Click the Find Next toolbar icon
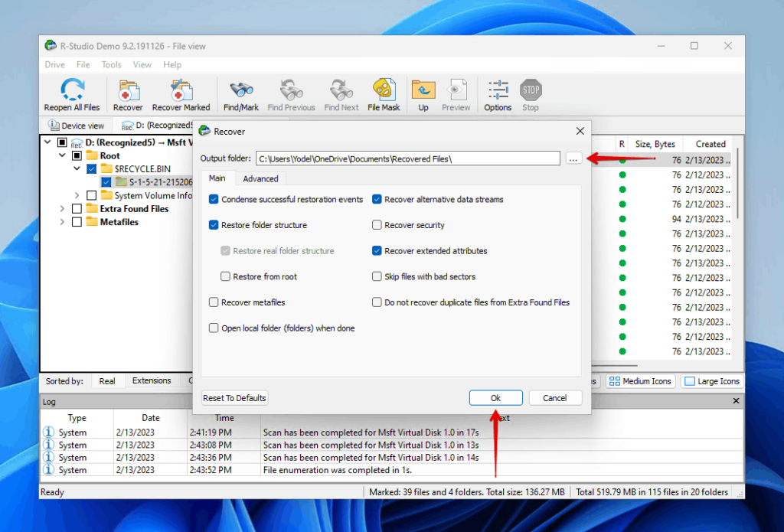The height and width of the screenshot is (532, 784). pyautogui.click(x=341, y=90)
